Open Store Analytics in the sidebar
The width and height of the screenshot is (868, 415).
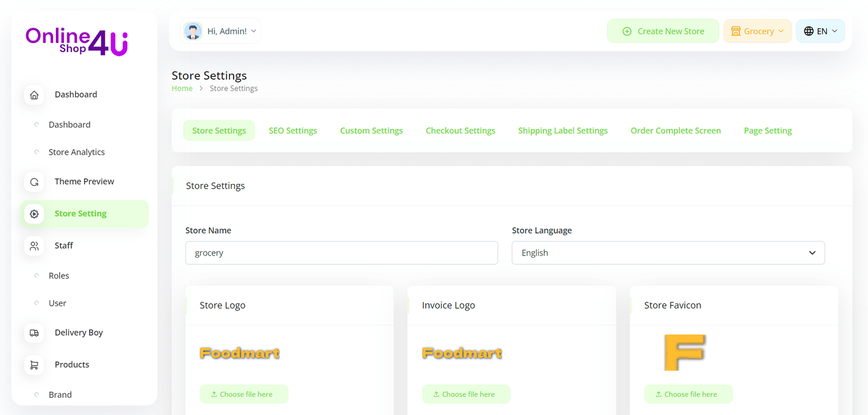pos(76,152)
